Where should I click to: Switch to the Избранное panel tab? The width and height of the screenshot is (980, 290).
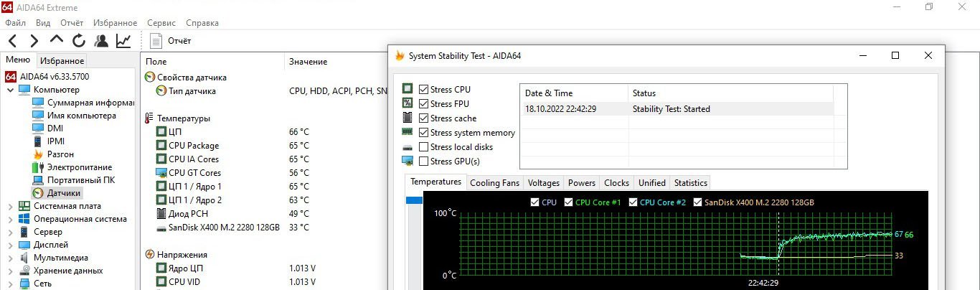[62, 61]
